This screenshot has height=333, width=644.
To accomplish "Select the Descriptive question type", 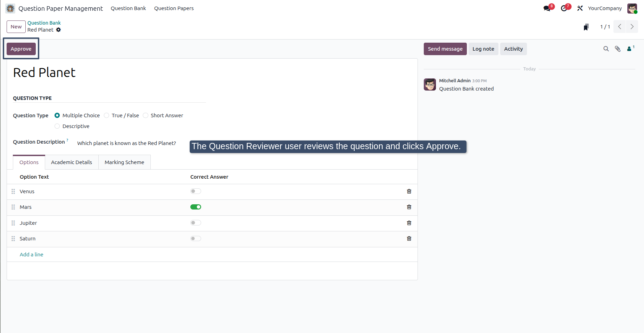I will point(57,126).
